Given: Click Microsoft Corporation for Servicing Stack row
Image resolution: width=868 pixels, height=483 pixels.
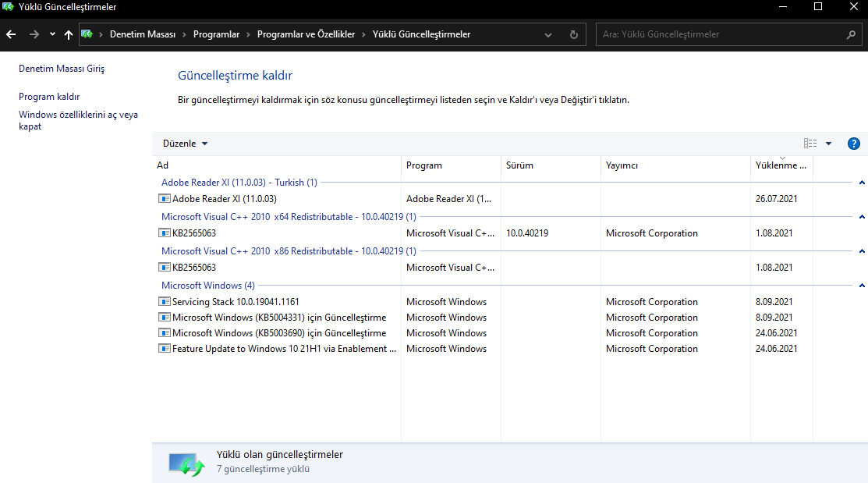Looking at the screenshot, I should click(x=651, y=302).
